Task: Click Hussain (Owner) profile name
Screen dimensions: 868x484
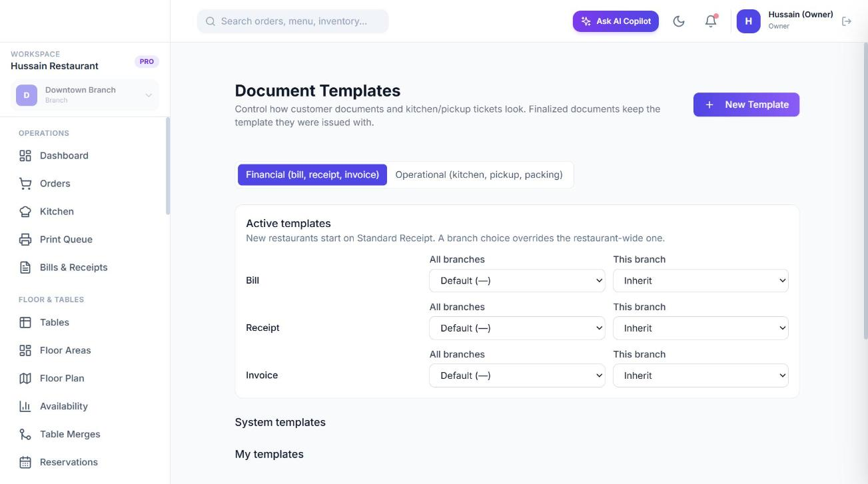Action: 801,15
